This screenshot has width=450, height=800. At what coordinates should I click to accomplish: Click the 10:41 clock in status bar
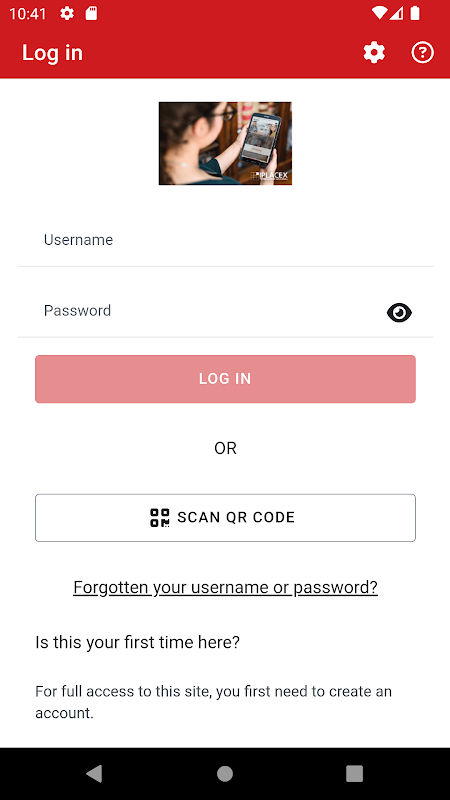(x=28, y=13)
